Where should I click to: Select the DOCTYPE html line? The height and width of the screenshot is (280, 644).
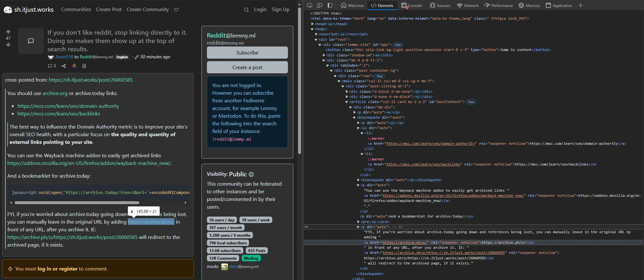[326, 14]
